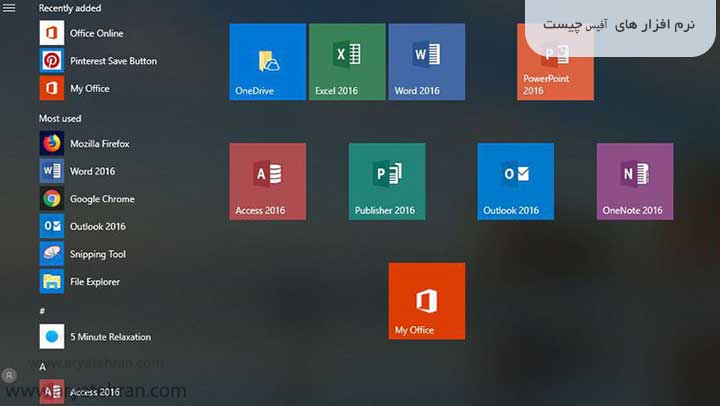Launch the OneNote 2016 tile
The width and height of the screenshot is (720, 406).
tap(635, 181)
